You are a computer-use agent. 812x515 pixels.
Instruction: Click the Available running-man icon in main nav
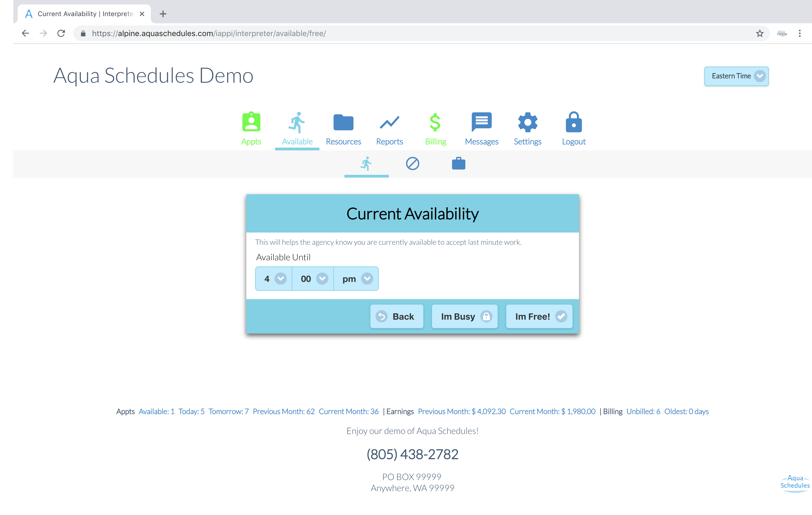point(297,122)
